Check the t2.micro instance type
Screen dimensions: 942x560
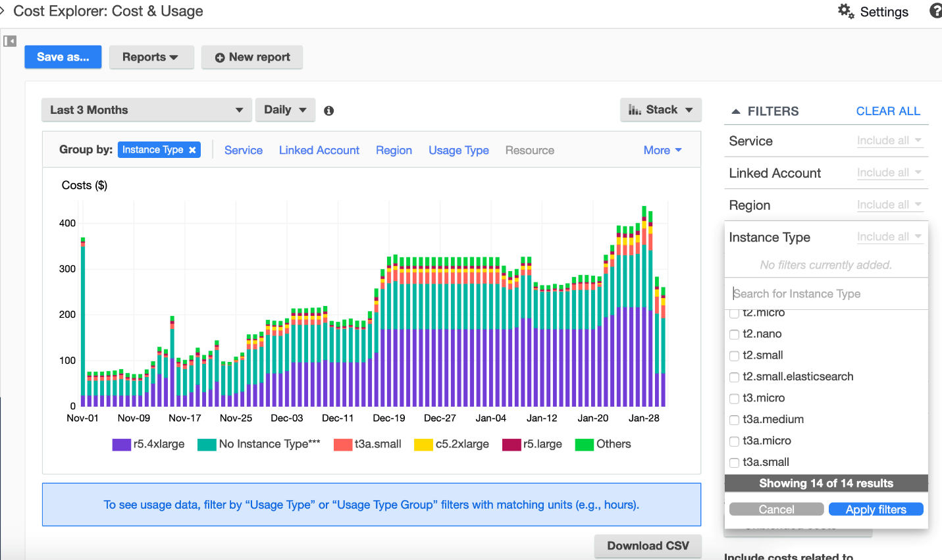734,313
